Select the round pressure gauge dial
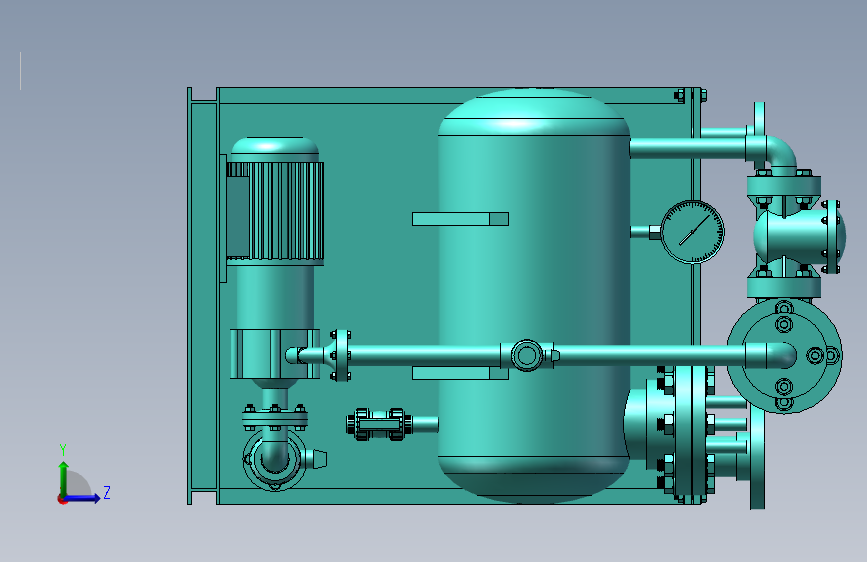The height and width of the screenshot is (562, 867). (x=692, y=232)
